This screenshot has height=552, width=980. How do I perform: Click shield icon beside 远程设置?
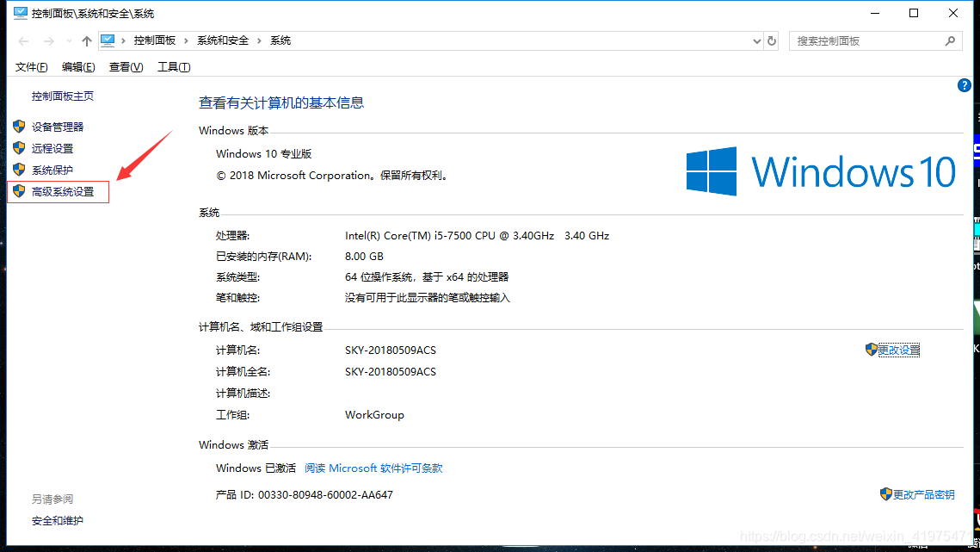pyautogui.click(x=19, y=148)
